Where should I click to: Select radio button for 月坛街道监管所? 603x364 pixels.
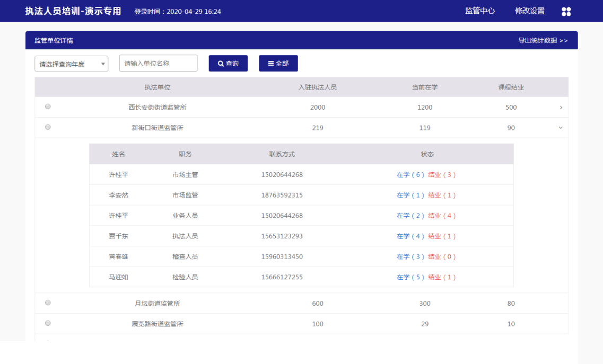point(48,303)
